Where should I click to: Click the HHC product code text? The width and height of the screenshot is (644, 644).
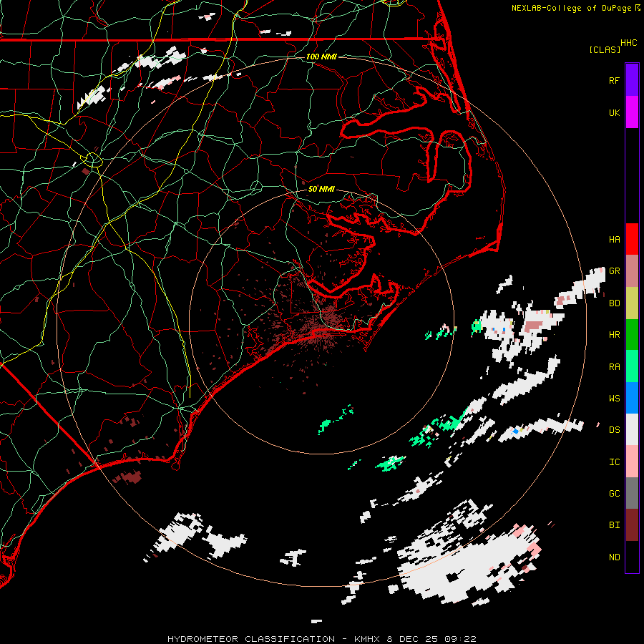tap(628, 43)
